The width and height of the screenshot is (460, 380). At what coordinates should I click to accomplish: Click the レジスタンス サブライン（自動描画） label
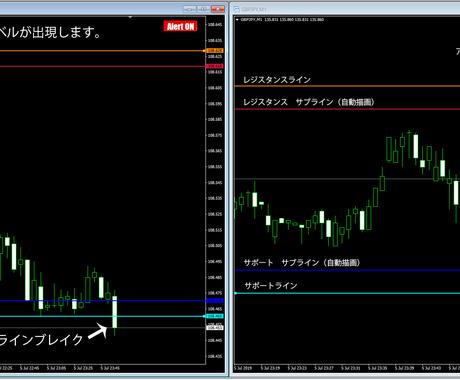(309, 102)
